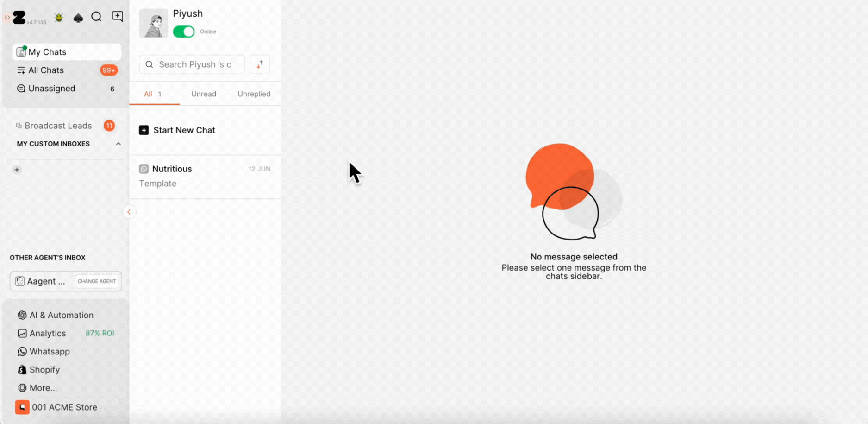Image resolution: width=868 pixels, height=424 pixels.
Task: Click the new message plus-bubble icon
Action: 118,17
